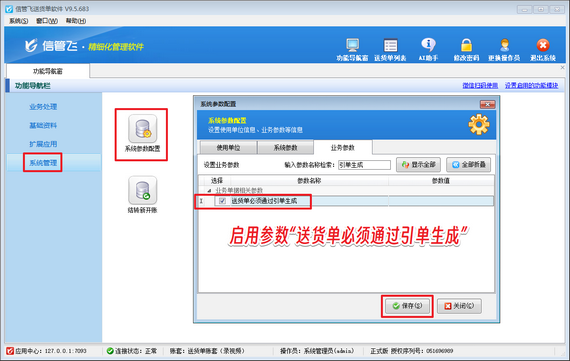Launch the AI助手 icon
This screenshot has height=361, width=570.
tap(428, 49)
